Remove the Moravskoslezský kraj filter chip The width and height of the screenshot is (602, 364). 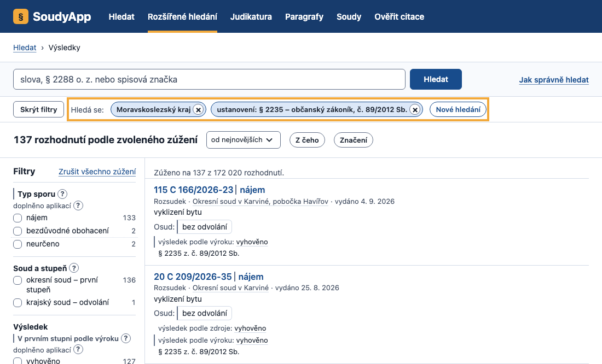(198, 110)
